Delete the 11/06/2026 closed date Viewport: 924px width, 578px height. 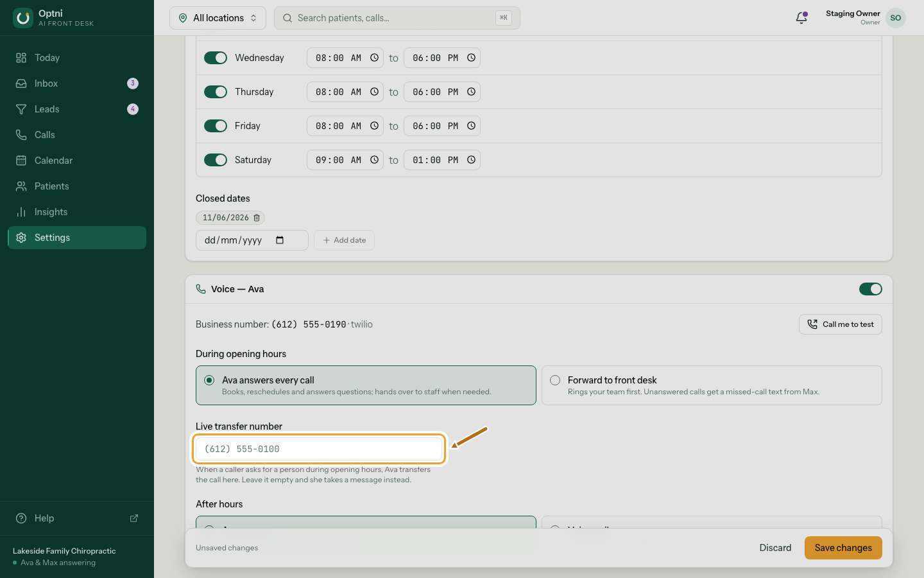click(x=257, y=218)
